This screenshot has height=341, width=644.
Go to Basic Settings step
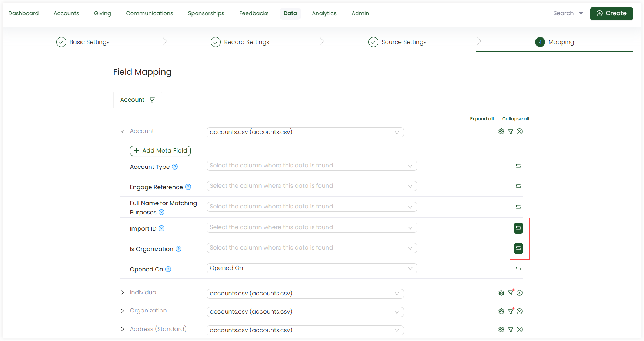pos(83,42)
